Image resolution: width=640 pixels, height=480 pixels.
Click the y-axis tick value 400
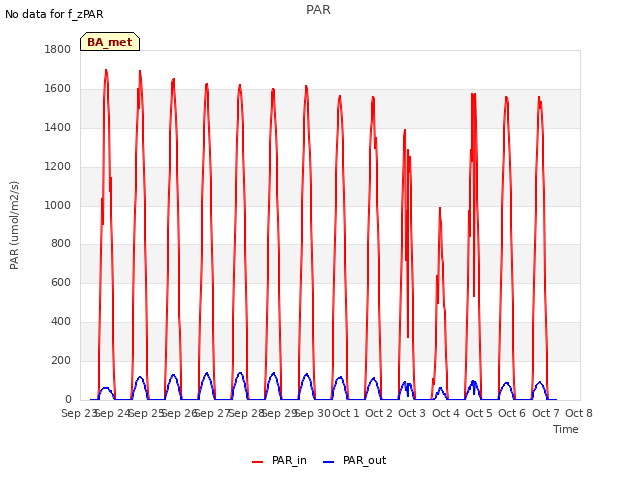61,322
